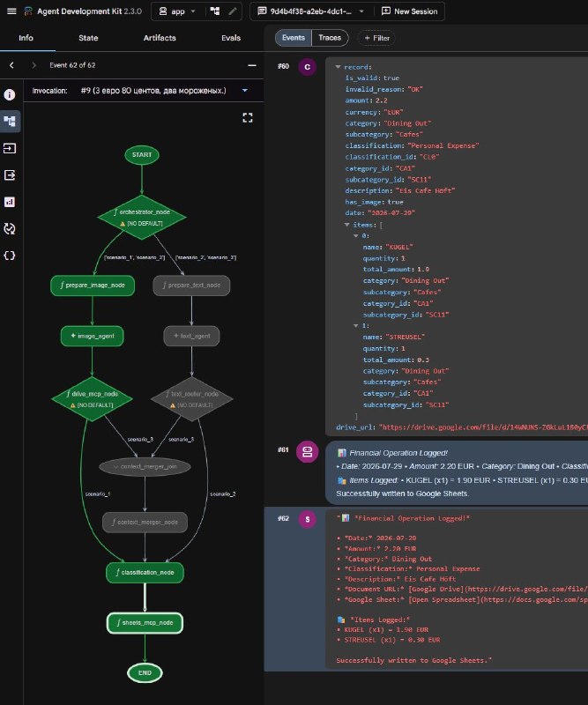The width and height of the screenshot is (588, 705).
Task: Open the session ID dropdown
Action: (x=310, y=11)
